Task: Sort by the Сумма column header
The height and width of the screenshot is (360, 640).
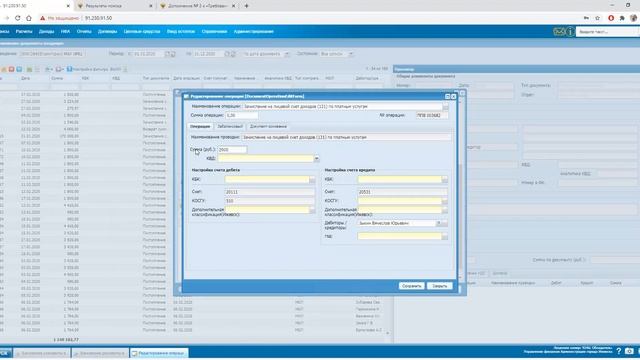Action: click(x=57, y=78)
